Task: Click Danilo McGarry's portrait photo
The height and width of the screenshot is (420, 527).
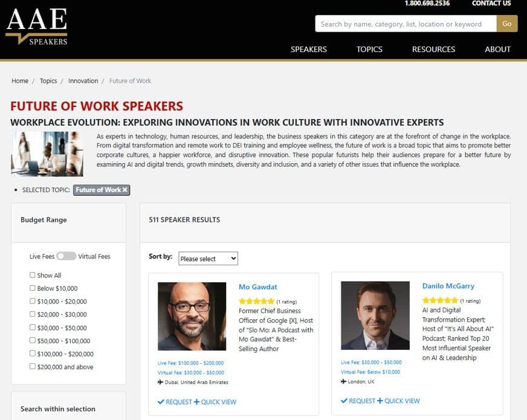Action: (375, 315)
